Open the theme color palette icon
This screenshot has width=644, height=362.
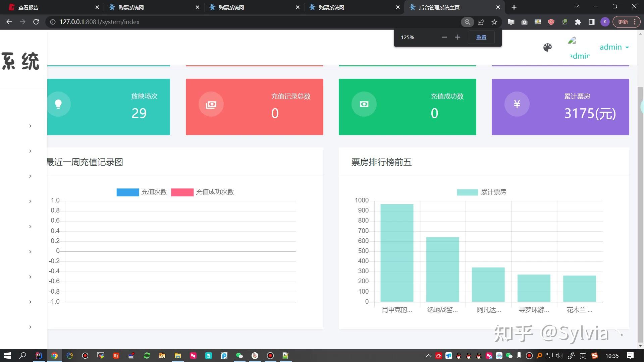(x=547, y=47)
